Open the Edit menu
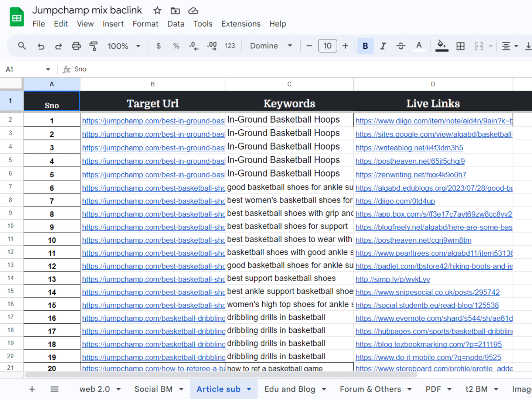 [x=61, y=24]
